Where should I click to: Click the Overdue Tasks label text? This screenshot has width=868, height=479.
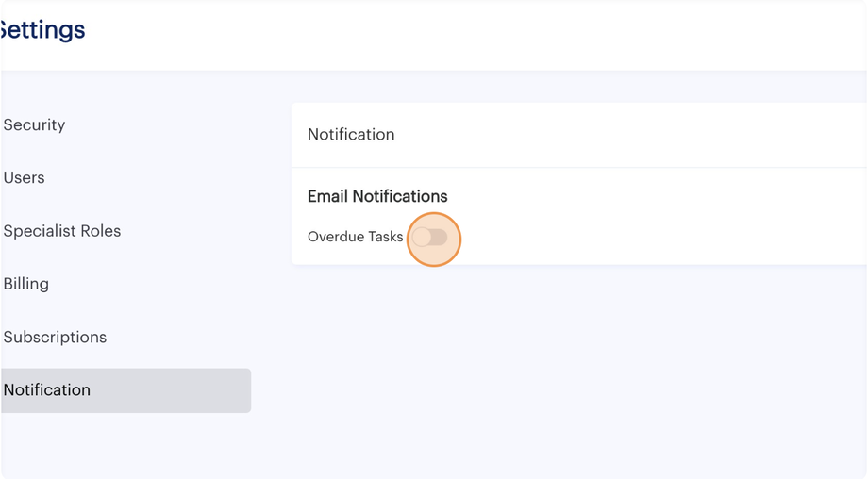[x=355, y=237]
